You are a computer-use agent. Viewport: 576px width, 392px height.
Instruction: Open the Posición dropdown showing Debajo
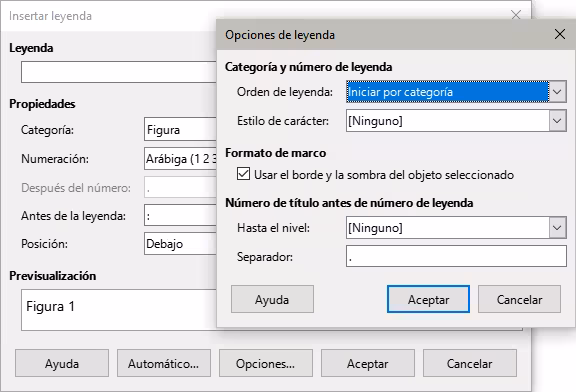tap(180, 244)
